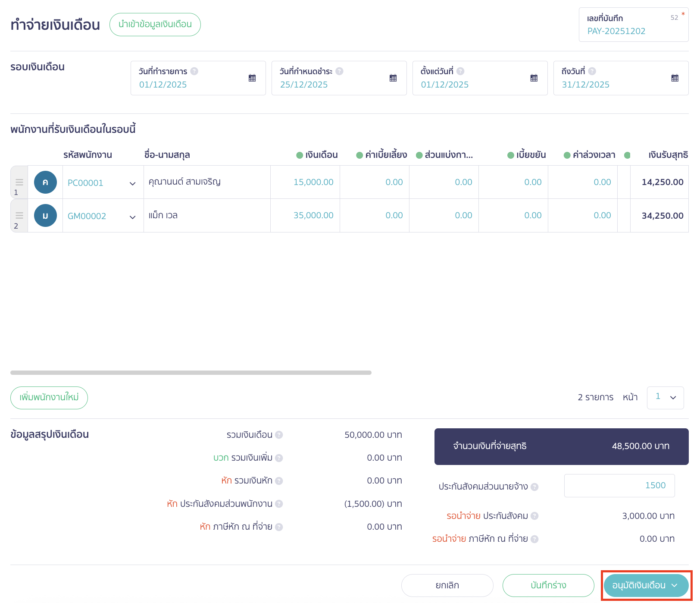Open calendar for วันที่กำหนดชำระ date
The height and width of the screenshot is (603, 700).
pos(393,78)
